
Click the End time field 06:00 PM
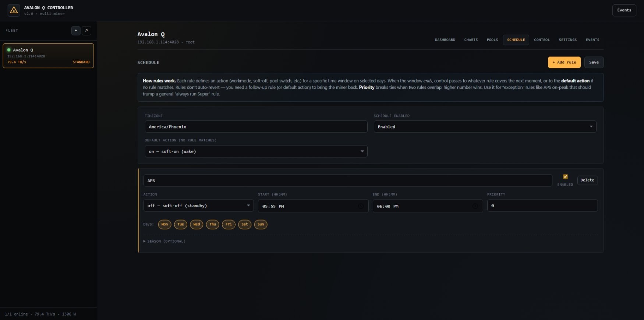tap(428, 206)
